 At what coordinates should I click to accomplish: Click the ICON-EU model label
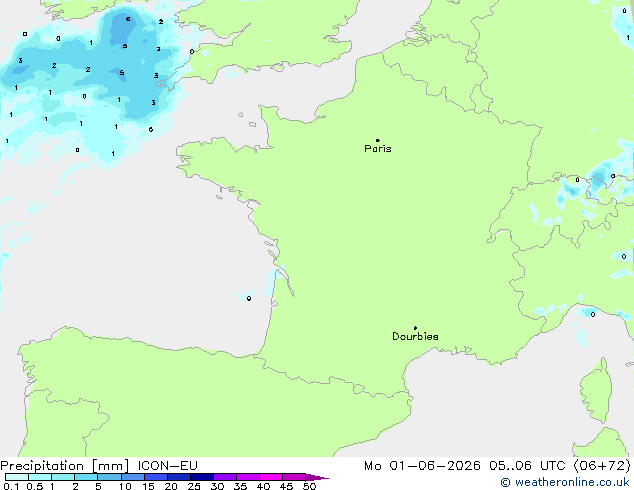[x=168, y=466]
